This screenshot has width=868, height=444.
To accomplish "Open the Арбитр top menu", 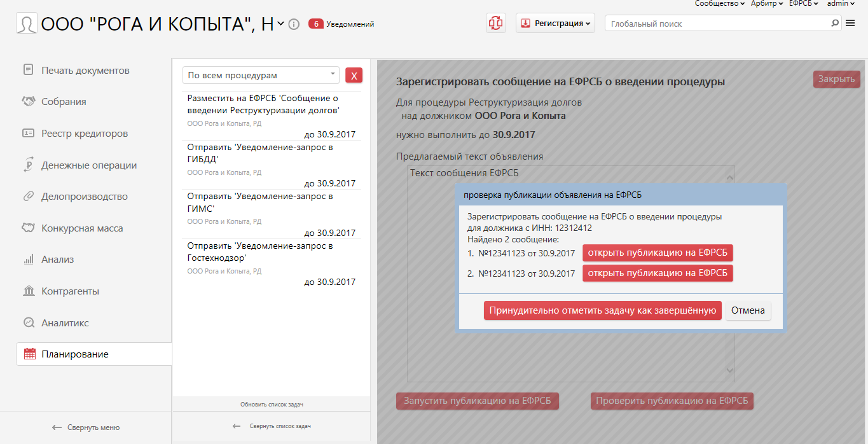I will 767,4.
